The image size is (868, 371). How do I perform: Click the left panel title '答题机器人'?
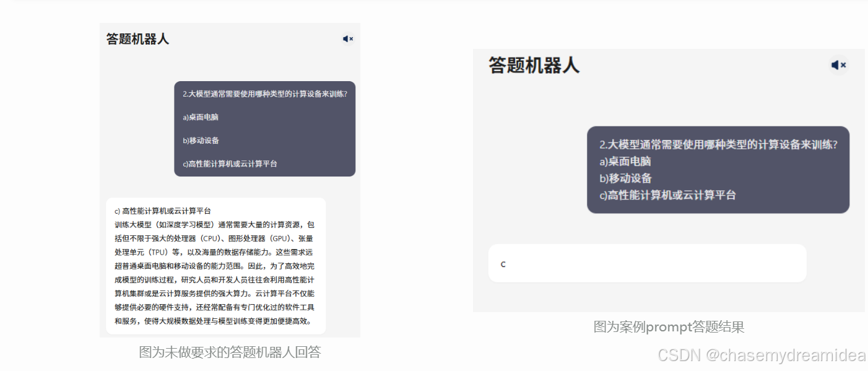(x=137, y=39)
